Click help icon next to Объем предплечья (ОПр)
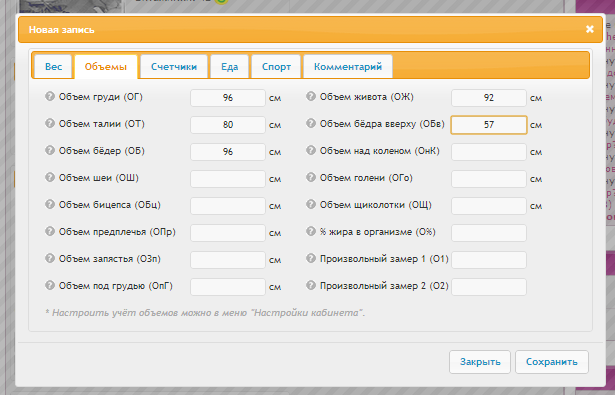615x395 pixels. [50, 231]
